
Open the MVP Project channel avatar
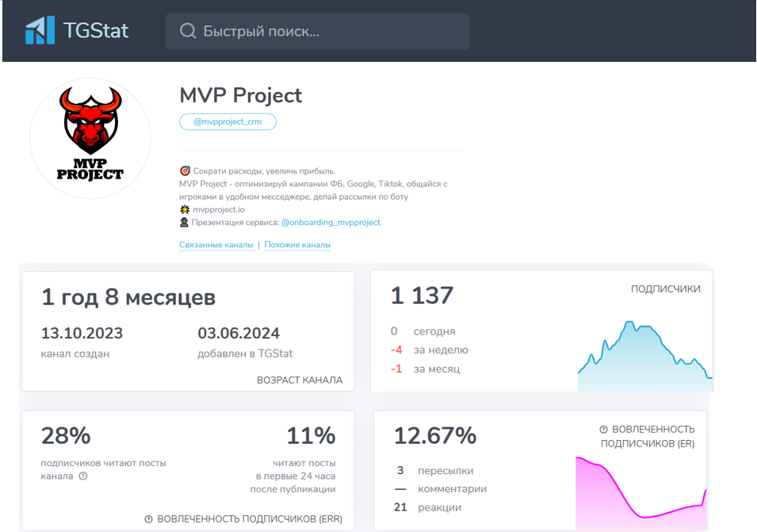[x=90, y=139]
